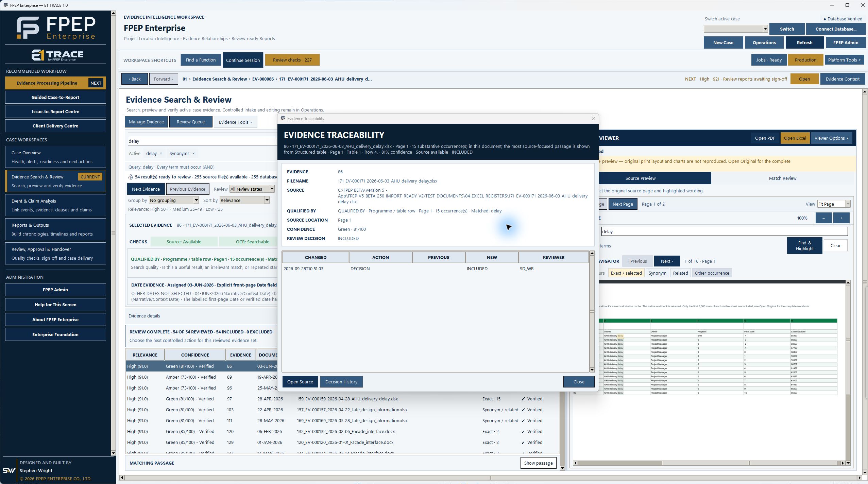Toggle the 'Exact / selected' highlight filter
The image size is (868, 484).
click(626, 273)
